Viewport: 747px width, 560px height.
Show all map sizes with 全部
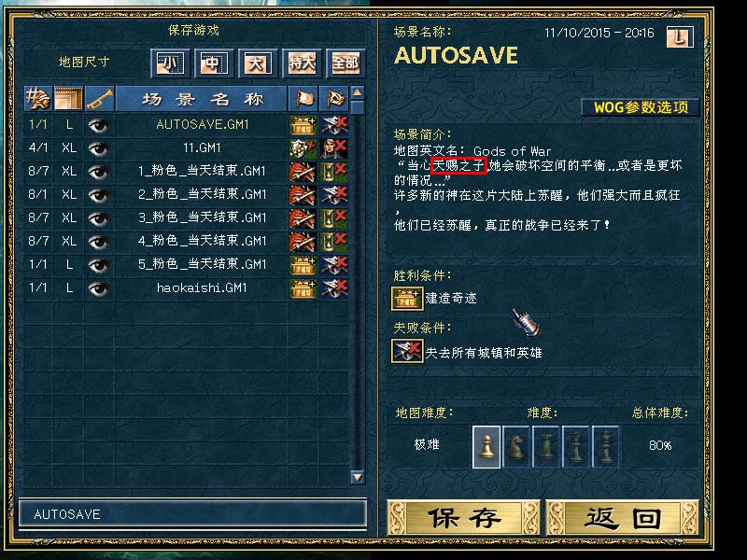point(345,63)
